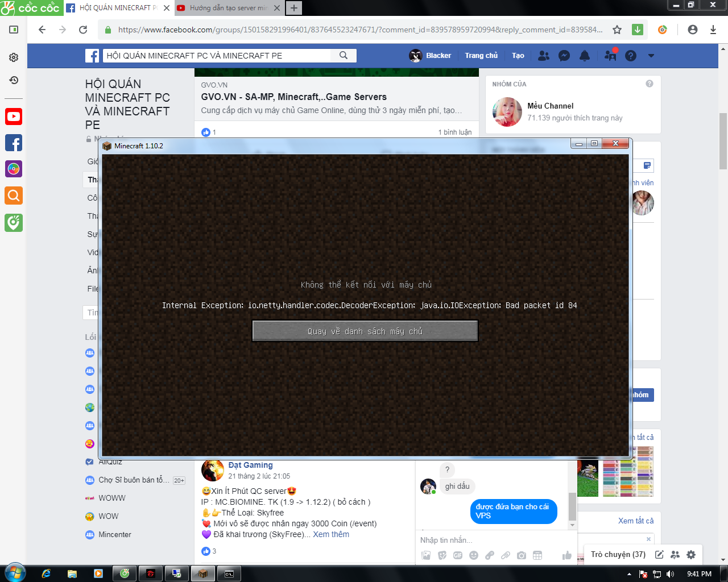Screen dimensions: 728x582
Task: Open Facebook notifications bell
Action: point(585,55)
